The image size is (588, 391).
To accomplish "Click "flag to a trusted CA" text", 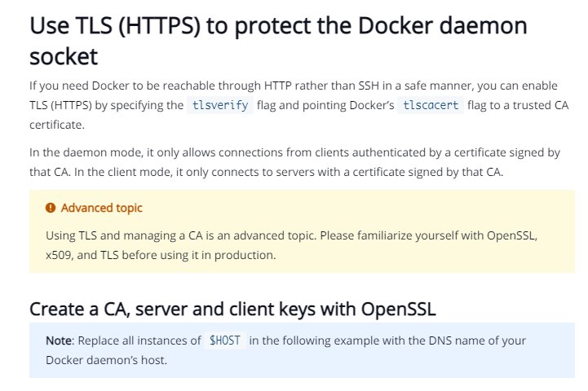I will (518, 105).
